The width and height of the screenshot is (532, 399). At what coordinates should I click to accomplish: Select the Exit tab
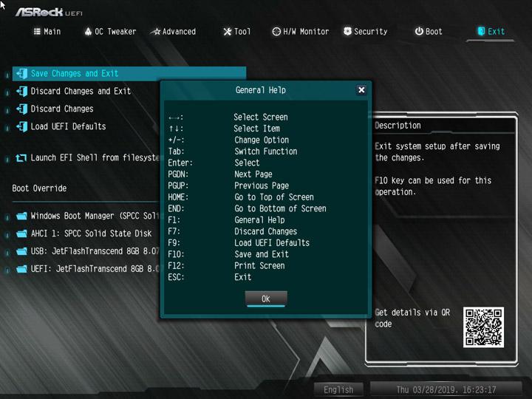click(491, 32)
